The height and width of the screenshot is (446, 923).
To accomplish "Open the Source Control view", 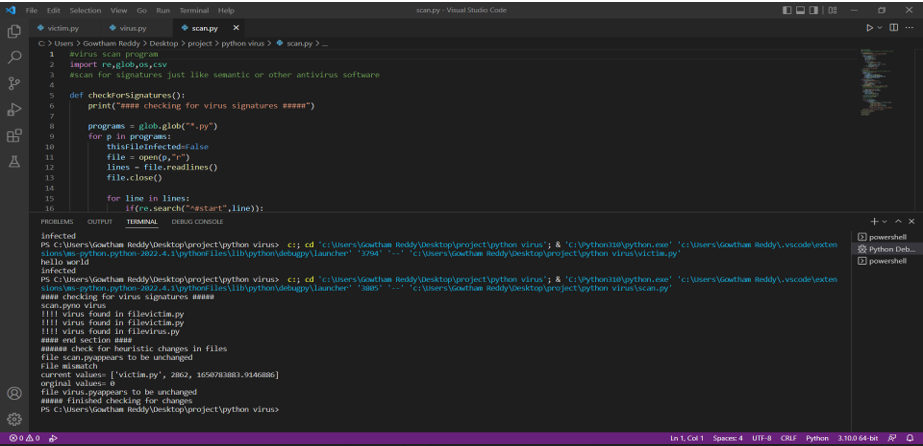I will [x=14, y=84].
